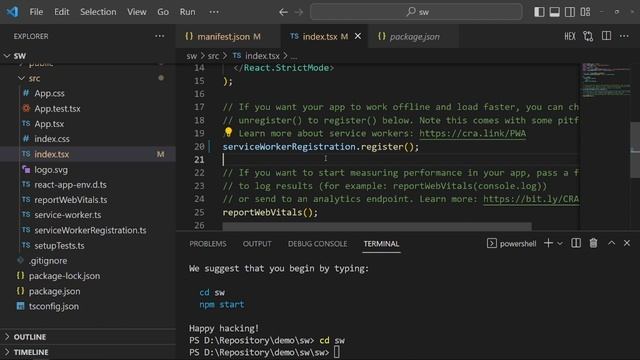Click the sw breadcrumb segment

(x=191, y=56)
